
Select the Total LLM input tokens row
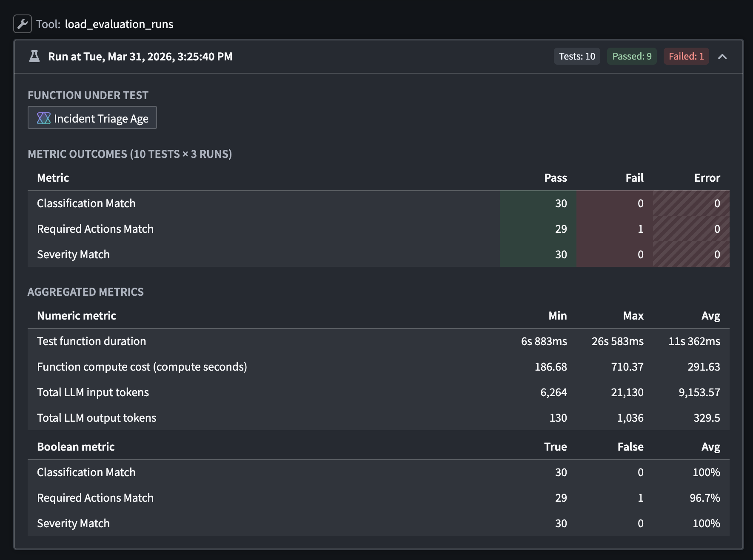[93, 392]
